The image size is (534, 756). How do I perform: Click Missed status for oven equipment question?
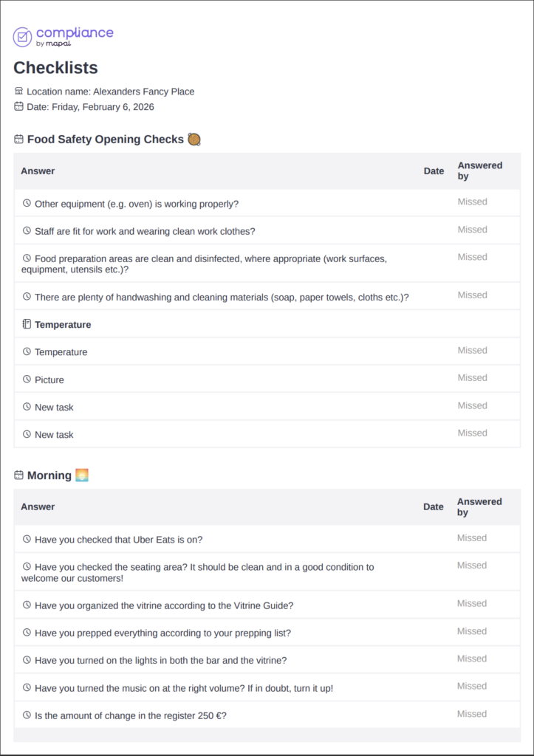pyautogui.click(x=472, y=202)
